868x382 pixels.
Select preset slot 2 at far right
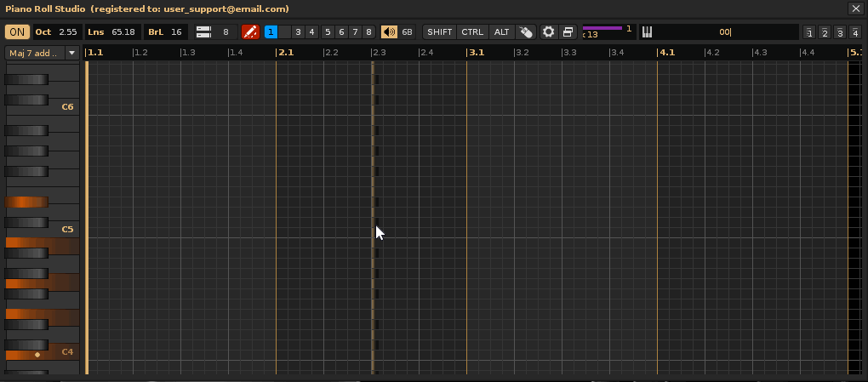point(824,33)
